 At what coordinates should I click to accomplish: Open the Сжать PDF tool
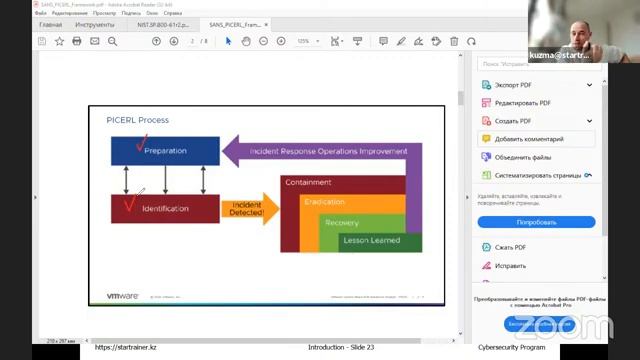[x=510, y=247]
